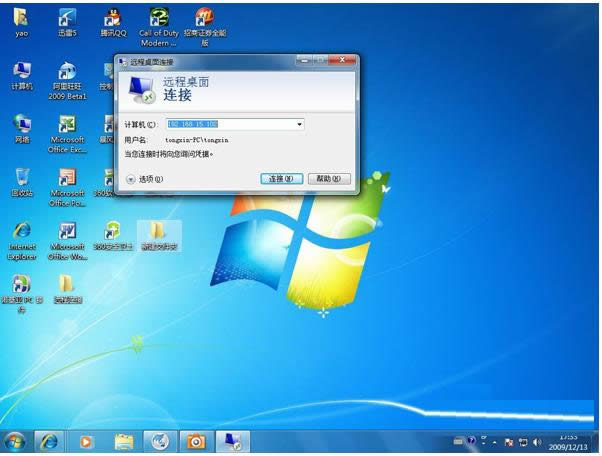Select the 回收站 recycle bin icon
This screenshot has height=456, width=602.
point(21,178)
